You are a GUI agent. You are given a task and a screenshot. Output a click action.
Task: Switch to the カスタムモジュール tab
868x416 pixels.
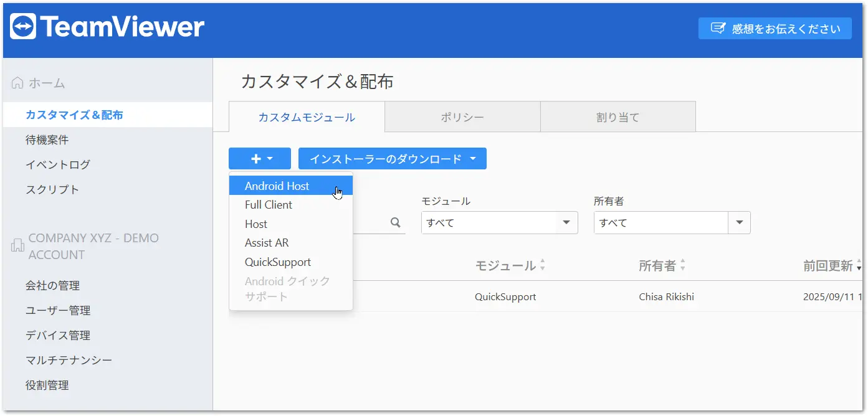(x=307, y=117)
